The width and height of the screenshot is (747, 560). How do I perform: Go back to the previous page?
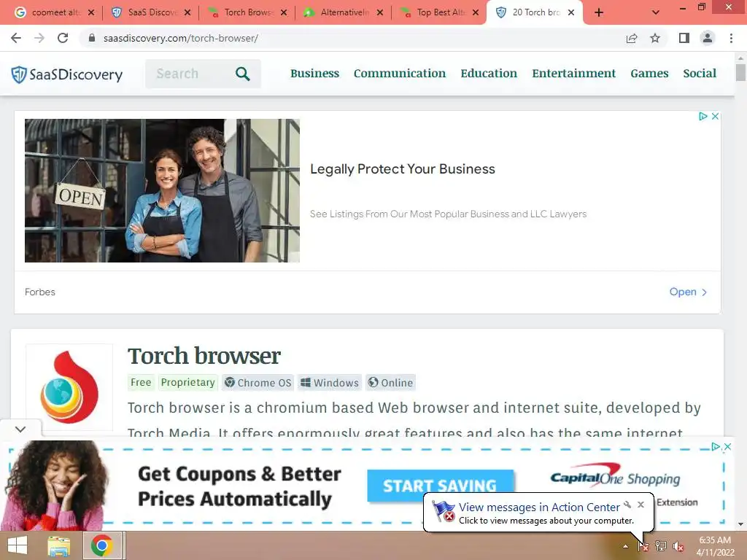pyautogui.click(x=16, y=38)
